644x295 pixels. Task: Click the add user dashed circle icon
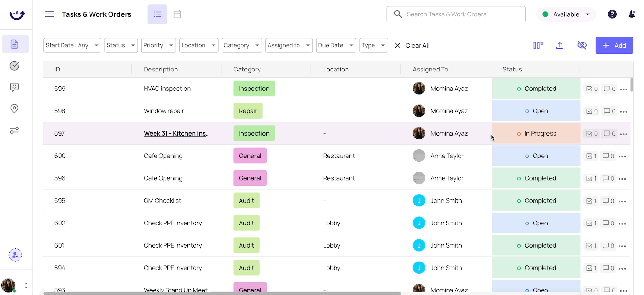pos(15,255)
